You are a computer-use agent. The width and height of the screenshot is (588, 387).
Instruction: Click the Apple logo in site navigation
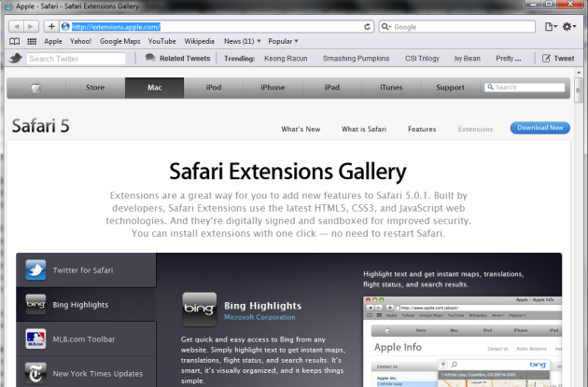[36, 88]
